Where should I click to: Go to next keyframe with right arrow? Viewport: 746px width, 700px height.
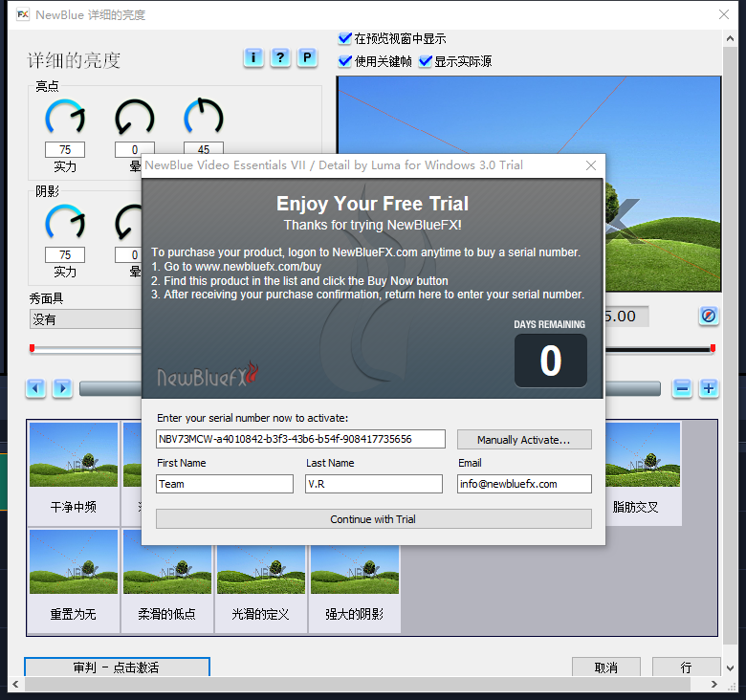pos(62,388)
